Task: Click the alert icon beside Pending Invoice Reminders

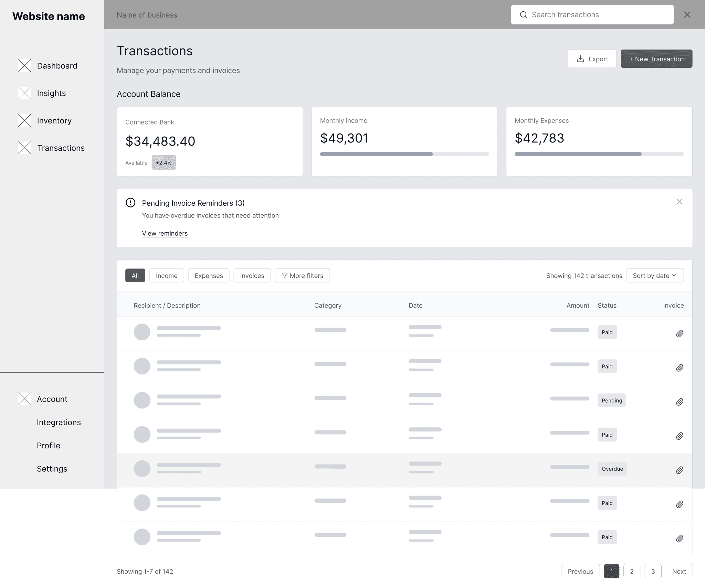Action: pos(130,203)
